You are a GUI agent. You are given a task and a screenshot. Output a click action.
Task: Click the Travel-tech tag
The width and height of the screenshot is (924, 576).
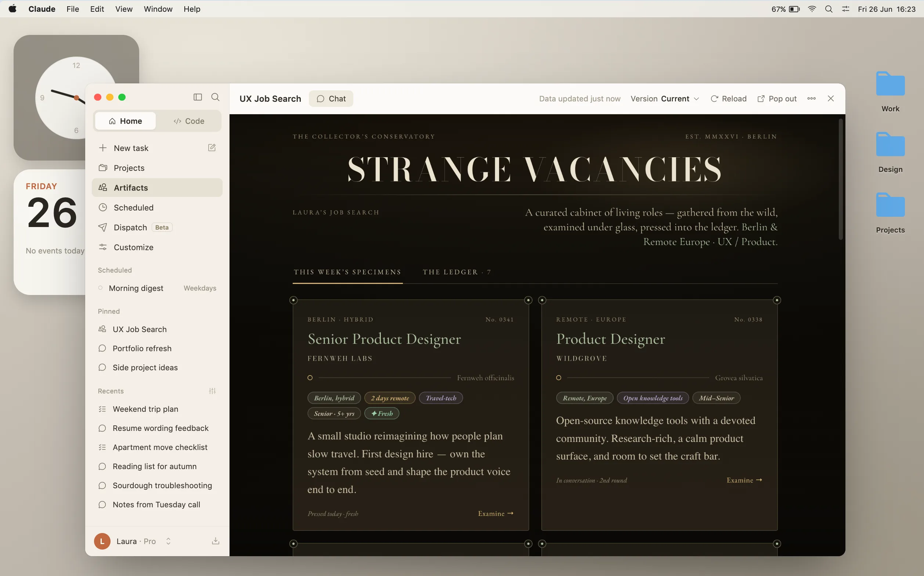click(x=441, y=398)
